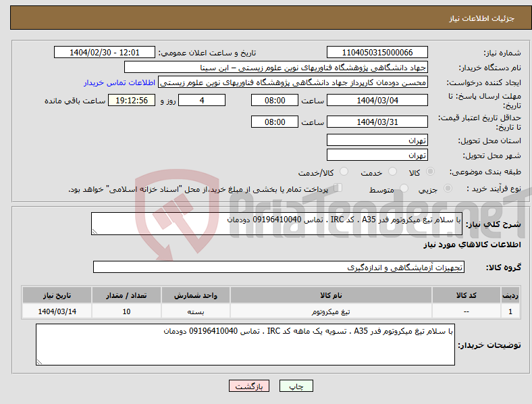Click the response deadline time 08:00 field
The height and width of the screenshot is (404, 532).
(275, 100)
